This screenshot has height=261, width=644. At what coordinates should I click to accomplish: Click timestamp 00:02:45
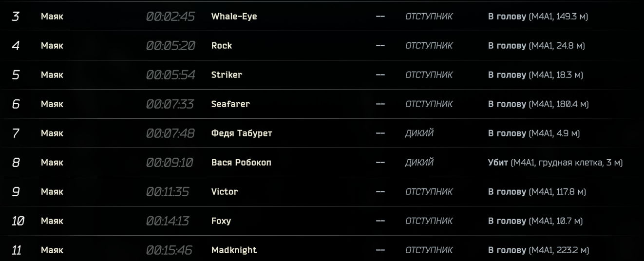[x=170, y=17]
